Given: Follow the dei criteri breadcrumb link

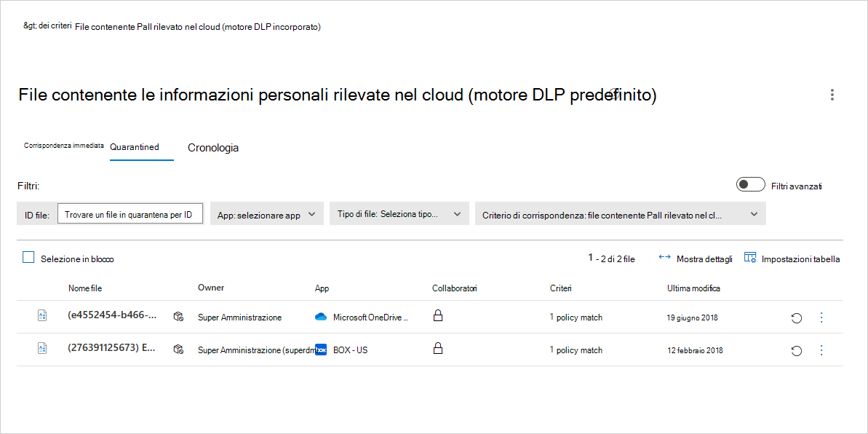Looking at the screenshot, I should 47,25.
